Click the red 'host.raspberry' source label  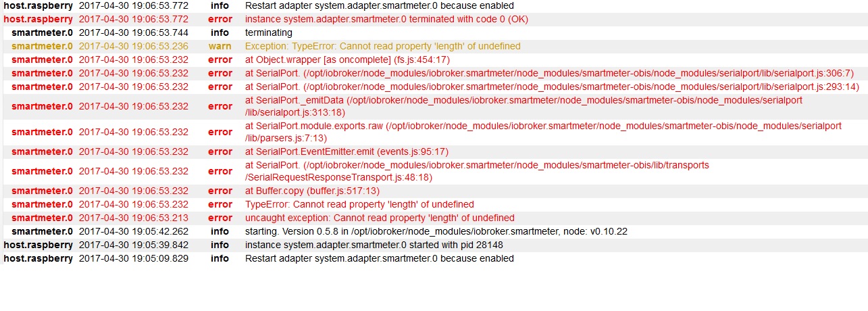[38, 19]
